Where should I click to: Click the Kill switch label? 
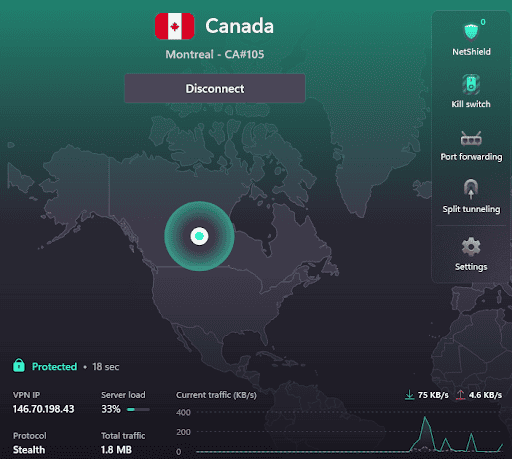[471, 104]
